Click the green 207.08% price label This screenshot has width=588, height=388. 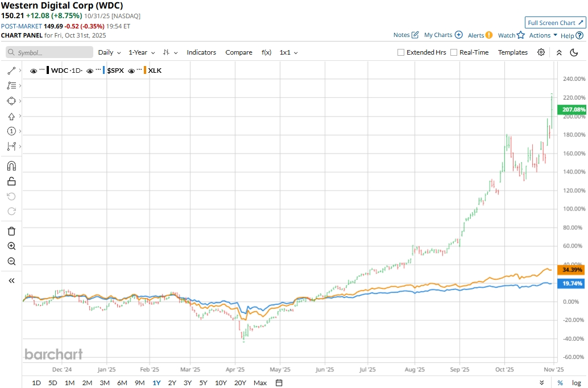pyautogui.click(x=572, y=110)
